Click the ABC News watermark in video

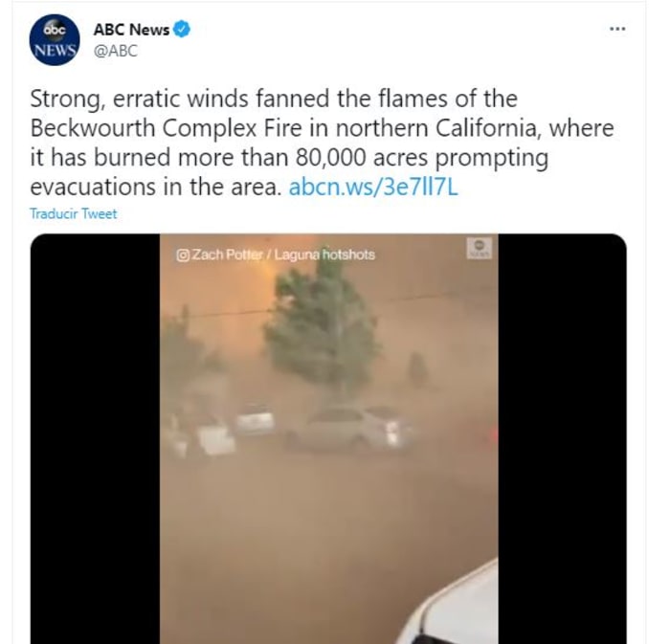pos(479,248)
